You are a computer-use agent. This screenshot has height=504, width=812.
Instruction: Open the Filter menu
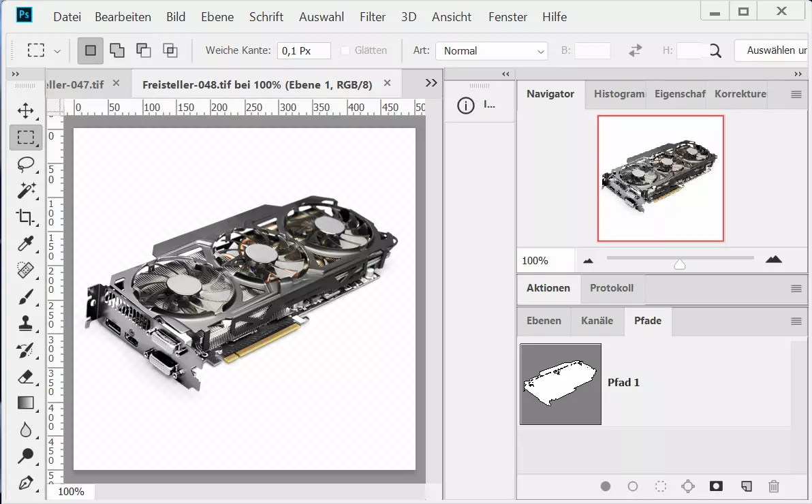373,17
